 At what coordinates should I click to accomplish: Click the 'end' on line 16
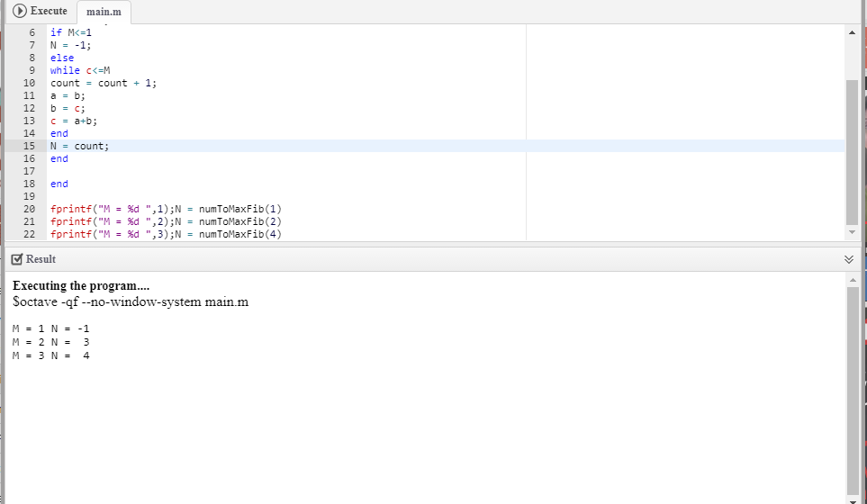59,158
